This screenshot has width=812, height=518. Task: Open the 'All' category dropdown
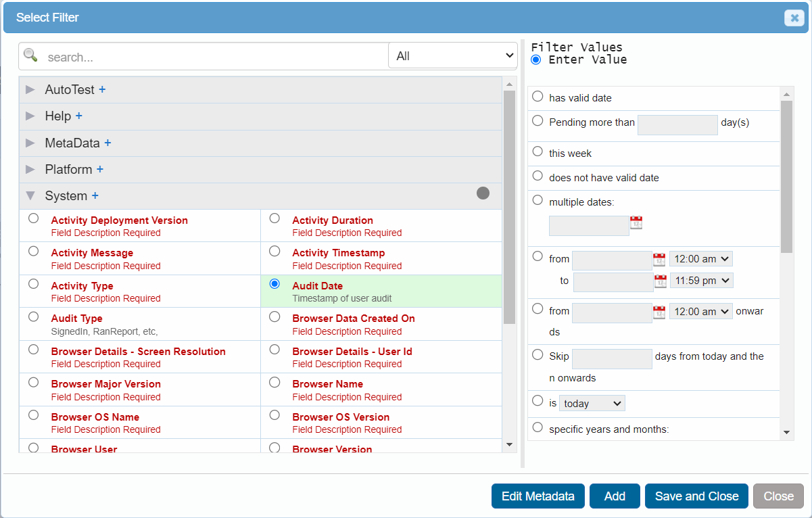tap(452, 56)
